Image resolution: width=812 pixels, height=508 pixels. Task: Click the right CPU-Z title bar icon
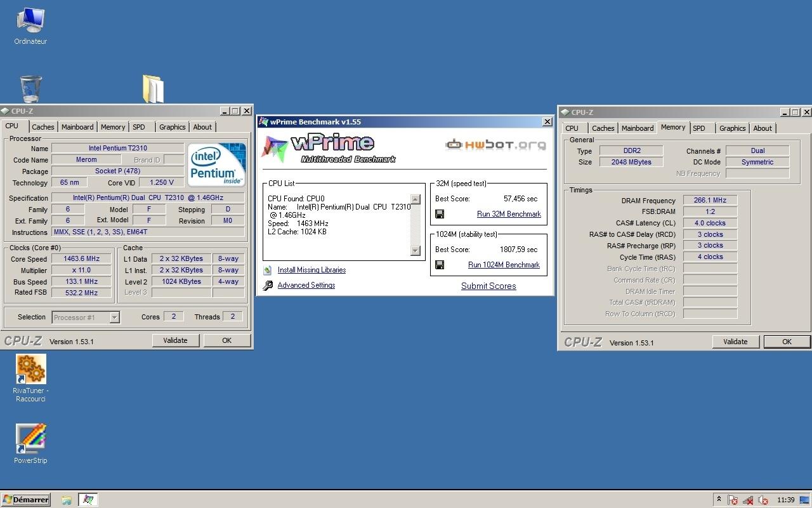(565, 112)
